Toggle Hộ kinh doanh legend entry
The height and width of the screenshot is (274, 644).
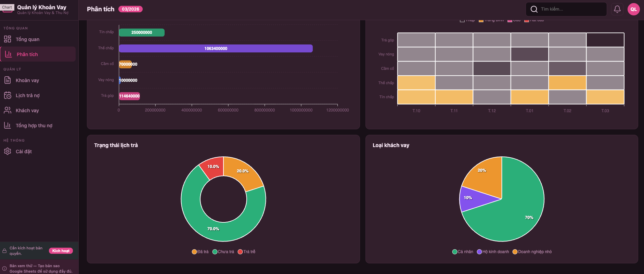coord(493,252)
